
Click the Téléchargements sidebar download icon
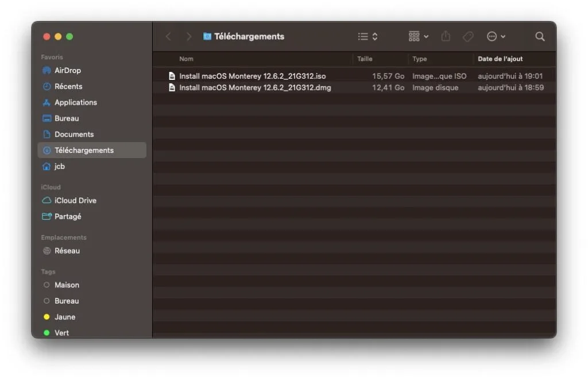click(x=47, y=150)
